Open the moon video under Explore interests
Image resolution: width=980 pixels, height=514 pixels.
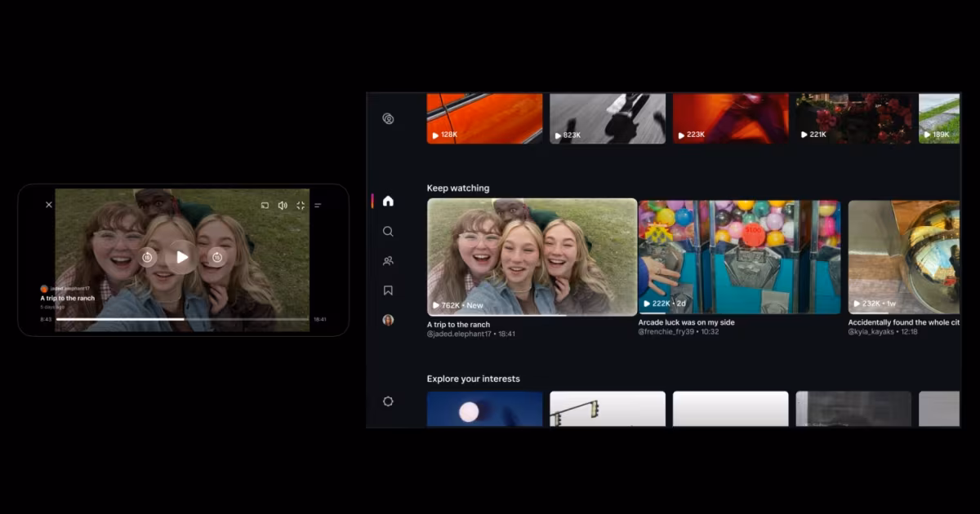[x=484, y=409]
